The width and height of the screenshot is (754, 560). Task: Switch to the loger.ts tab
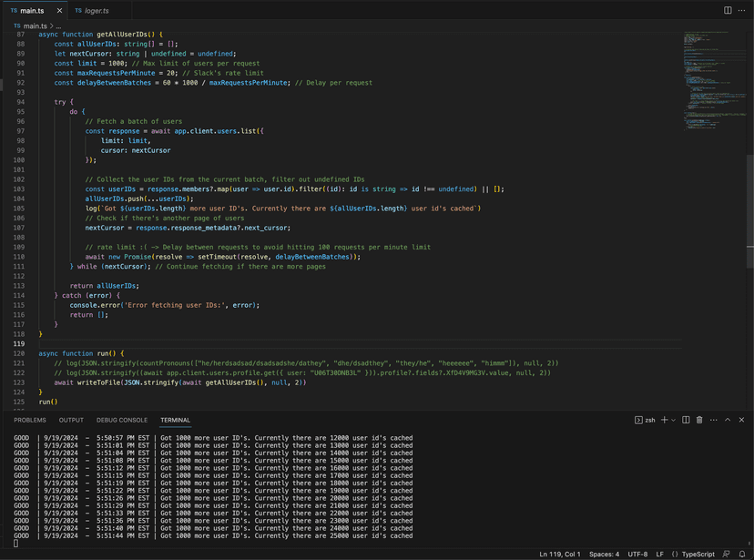92,11
